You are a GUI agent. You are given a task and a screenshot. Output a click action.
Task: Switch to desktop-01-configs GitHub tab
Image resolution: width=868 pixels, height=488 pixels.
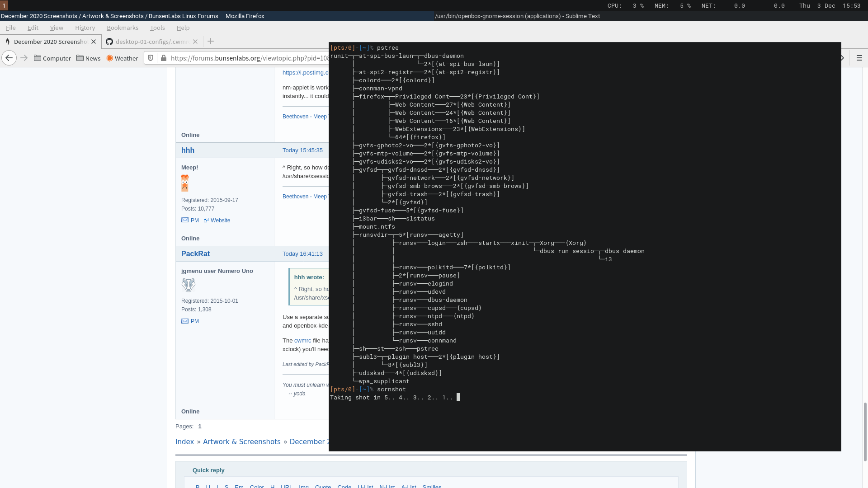coord(152,42)
